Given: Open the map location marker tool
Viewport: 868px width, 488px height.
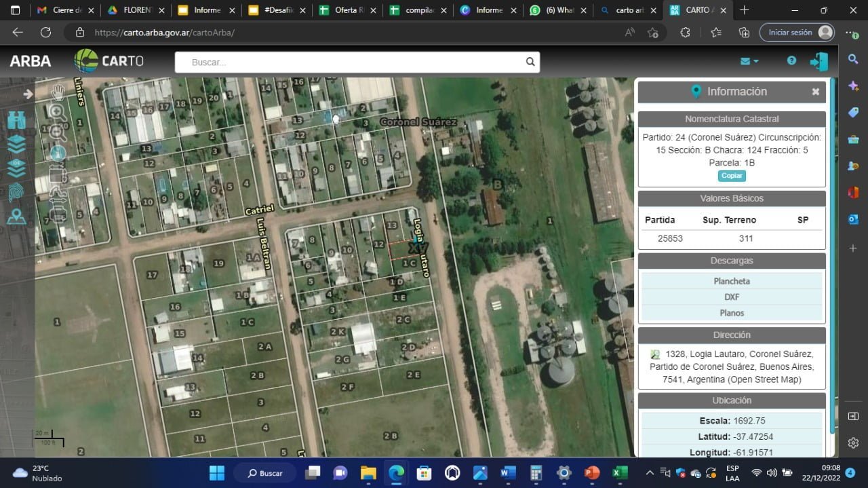Looking at the screenshot, I should coord(17,217).
